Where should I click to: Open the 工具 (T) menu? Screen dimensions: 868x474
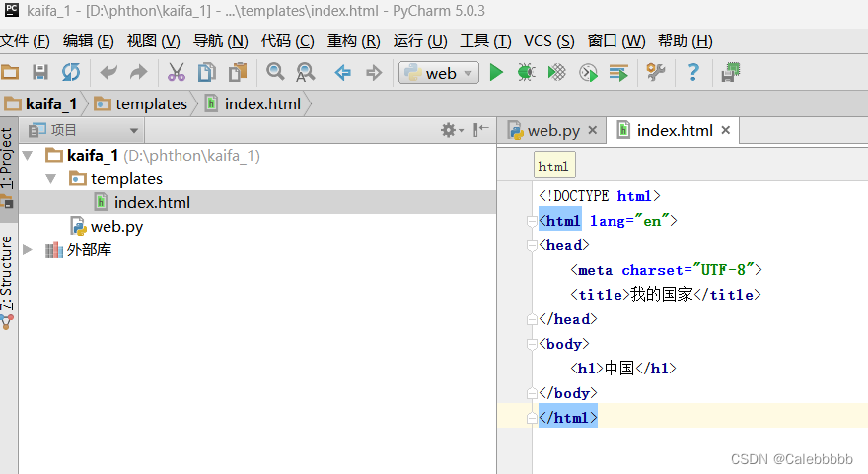pos(485,41)
